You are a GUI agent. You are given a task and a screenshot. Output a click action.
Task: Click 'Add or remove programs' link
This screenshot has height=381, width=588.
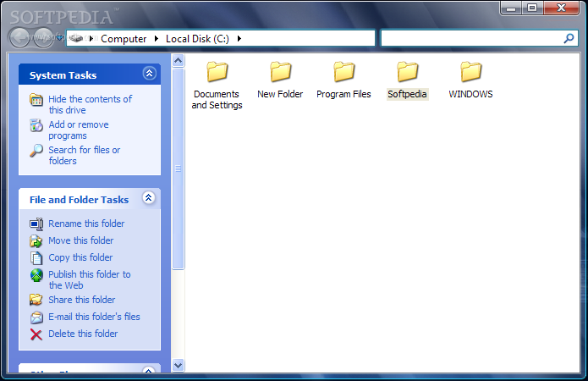[x=79, y=130]
